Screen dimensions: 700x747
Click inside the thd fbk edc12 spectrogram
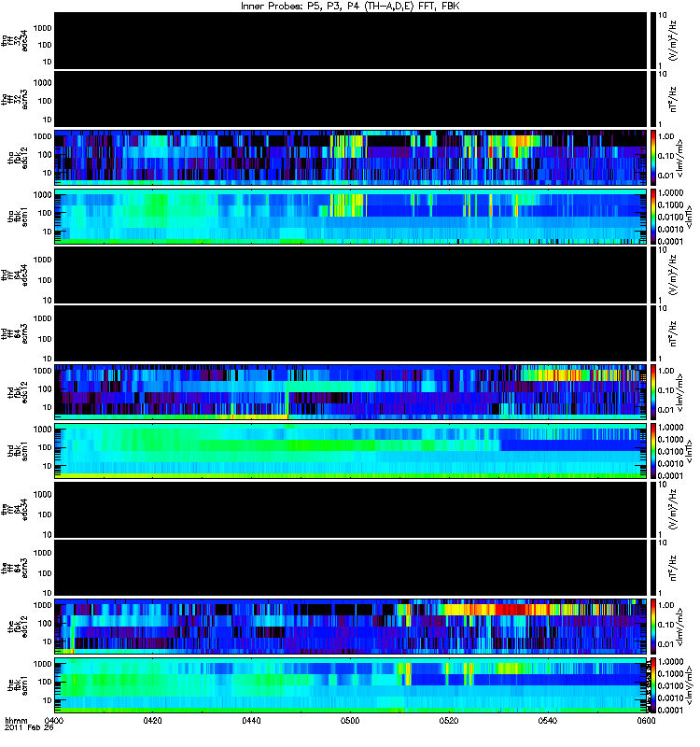[x=350, y=392]
